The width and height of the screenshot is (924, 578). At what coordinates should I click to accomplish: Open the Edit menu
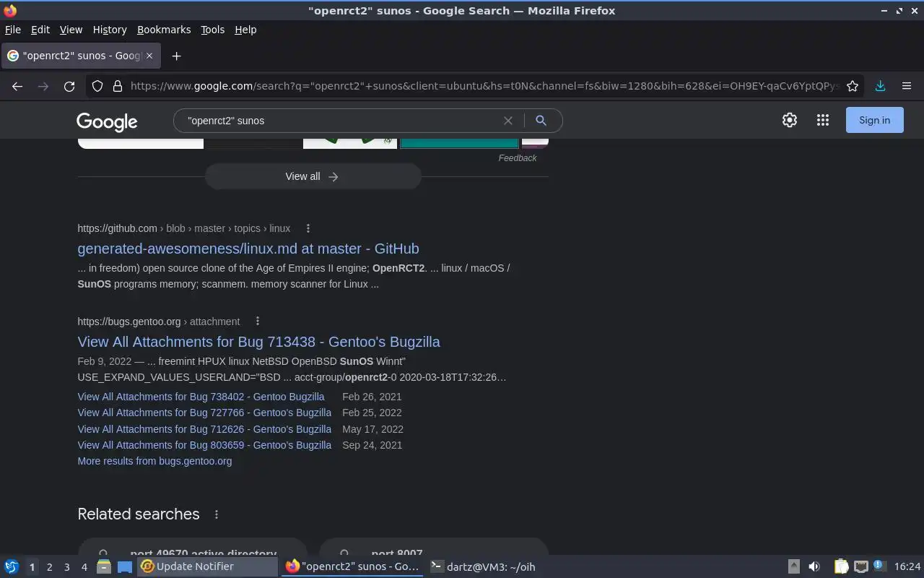click(40, 30)
